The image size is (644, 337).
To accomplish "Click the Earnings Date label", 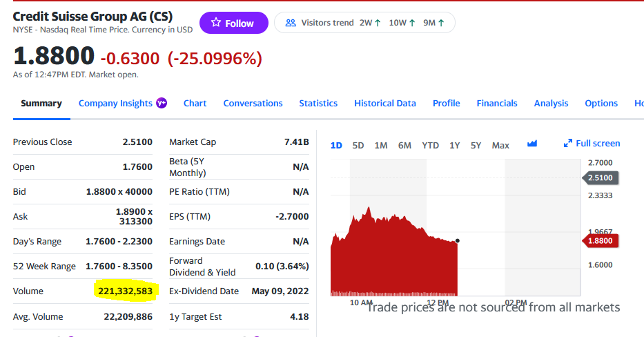I will [197, 241].
